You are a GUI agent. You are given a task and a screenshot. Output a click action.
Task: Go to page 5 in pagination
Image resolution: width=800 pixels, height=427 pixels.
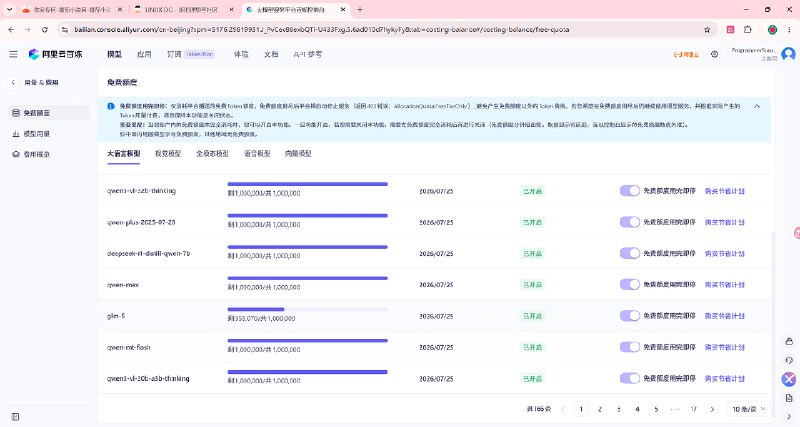(656, 409)
